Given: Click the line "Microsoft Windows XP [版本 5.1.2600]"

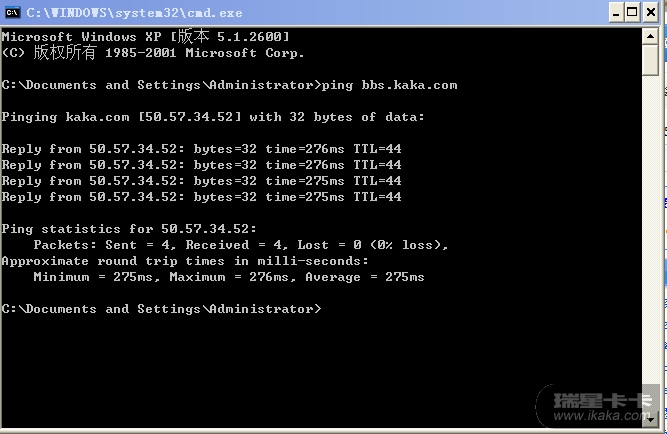Looking at the screenshot, I should pos(145,37).
